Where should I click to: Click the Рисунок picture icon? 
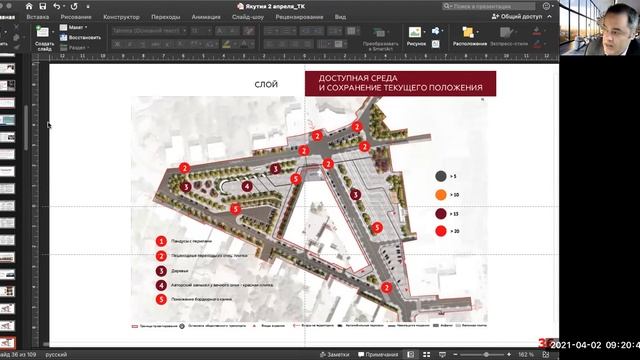415,32
